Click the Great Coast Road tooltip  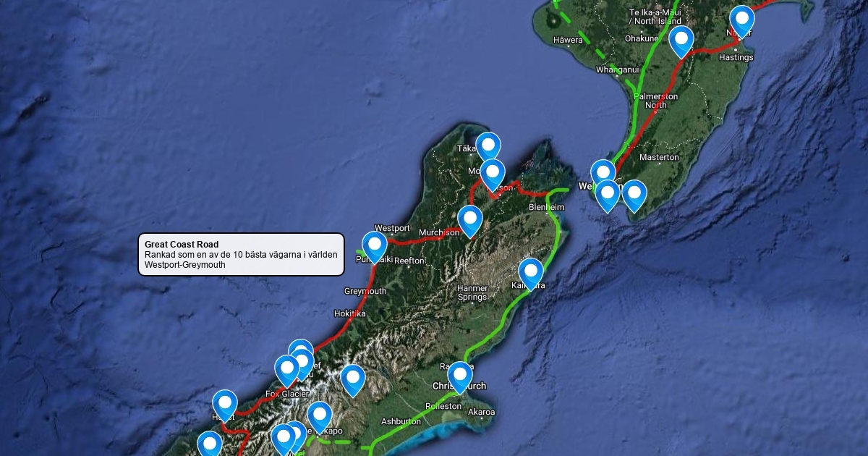[x=241, y=254]
